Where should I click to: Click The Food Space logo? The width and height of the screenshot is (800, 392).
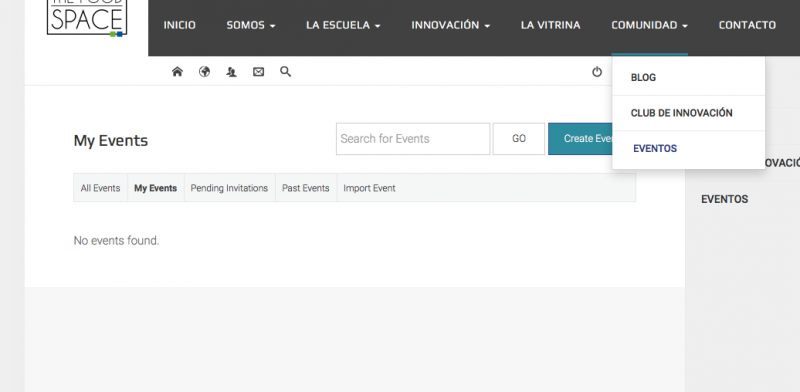pos(86,18)
